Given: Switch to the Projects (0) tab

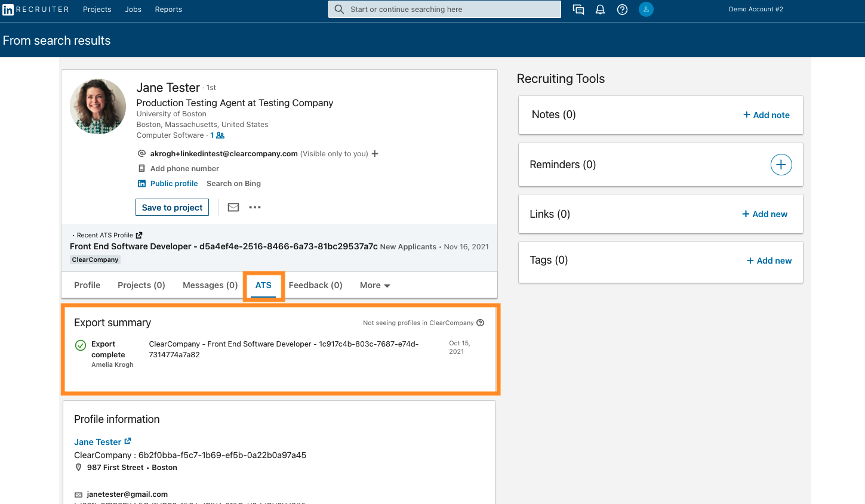Looking at the screenshot, I should [141, 285].
